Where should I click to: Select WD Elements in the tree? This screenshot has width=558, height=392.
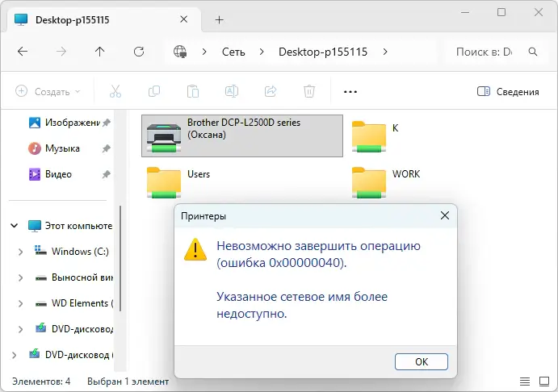74,303
